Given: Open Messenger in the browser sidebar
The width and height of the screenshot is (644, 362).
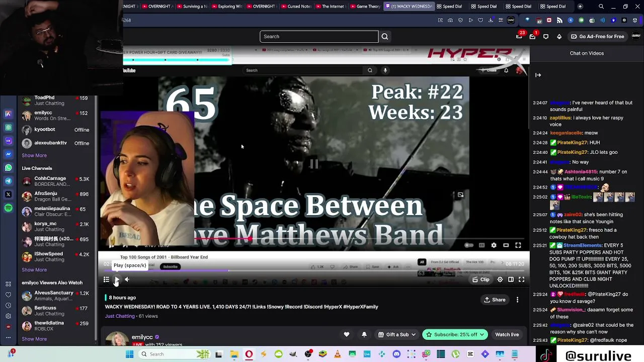Looking at the screenshot, I should coord(9,154).
